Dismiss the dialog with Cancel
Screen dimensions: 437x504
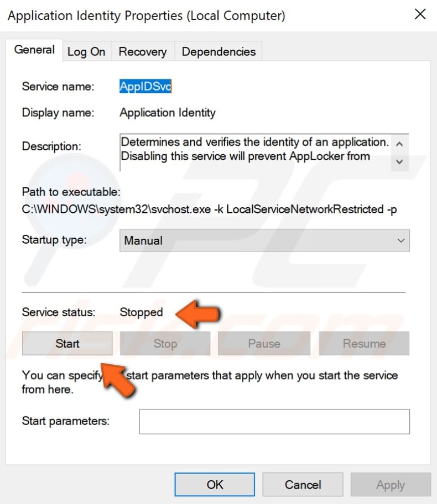coord(303,485)
